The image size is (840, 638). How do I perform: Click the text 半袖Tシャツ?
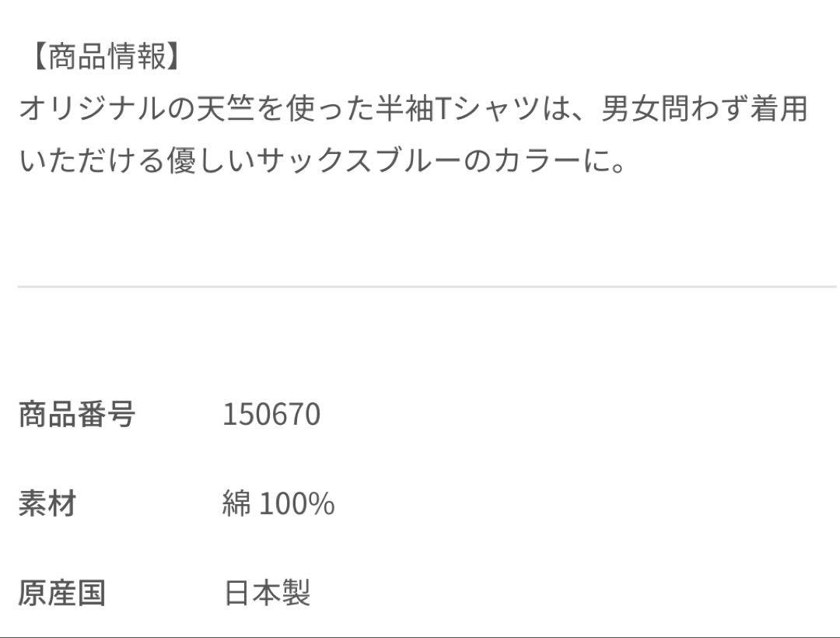pos(457,109)
